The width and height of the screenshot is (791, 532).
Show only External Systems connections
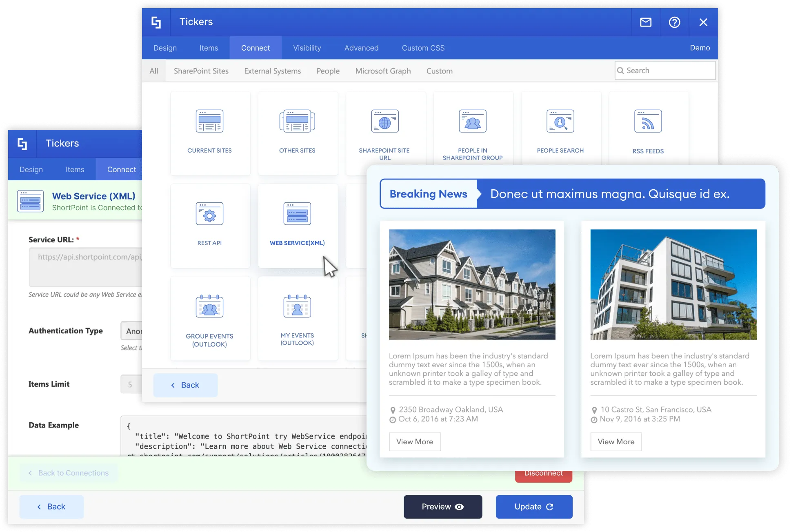pos(272,71)
